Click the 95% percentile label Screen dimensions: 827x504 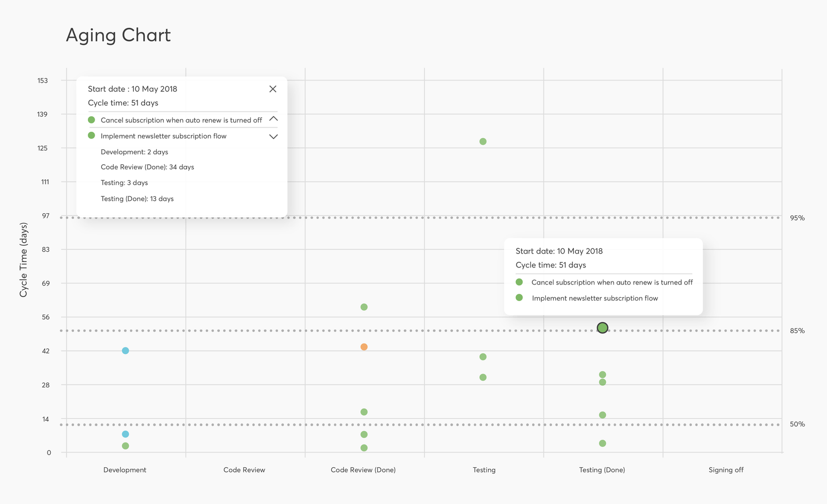point(797,218)
